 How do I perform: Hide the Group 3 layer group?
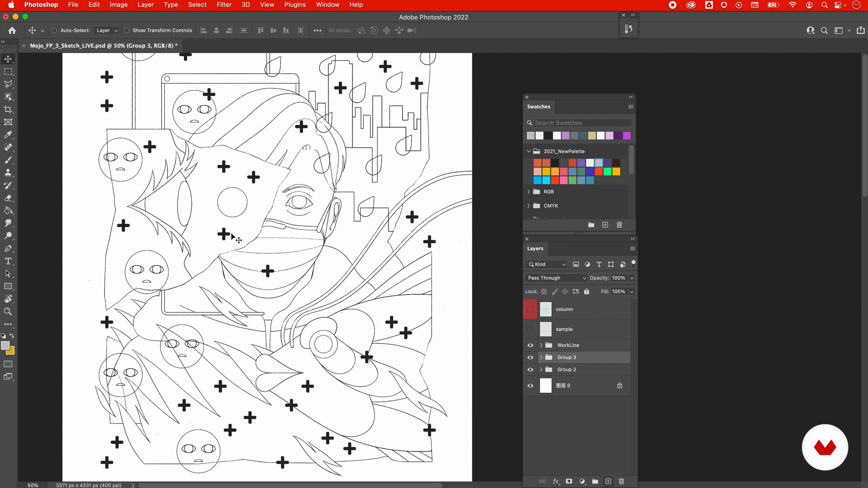pos(530,357)
